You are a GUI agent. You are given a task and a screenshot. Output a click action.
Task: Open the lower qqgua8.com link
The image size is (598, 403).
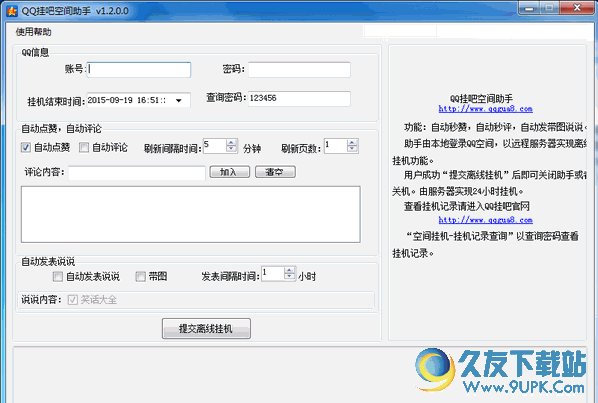click(485, 220)
